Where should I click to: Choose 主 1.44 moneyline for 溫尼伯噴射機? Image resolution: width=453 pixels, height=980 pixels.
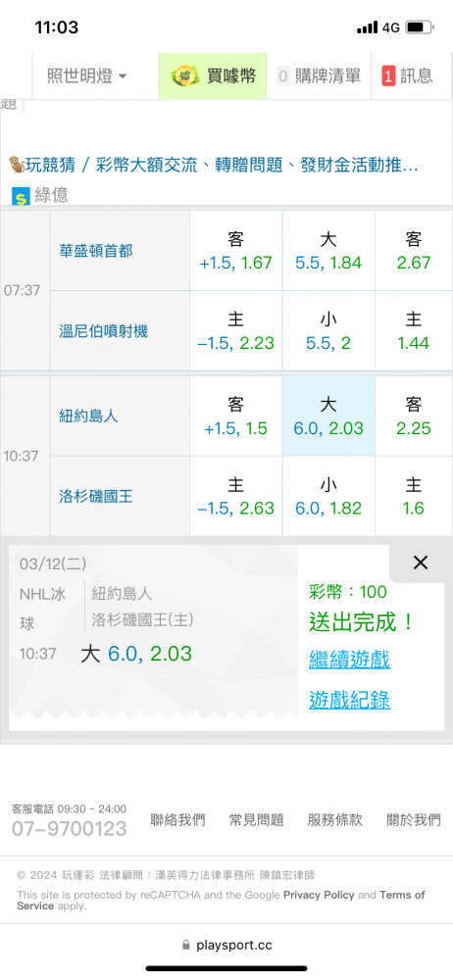414,330
